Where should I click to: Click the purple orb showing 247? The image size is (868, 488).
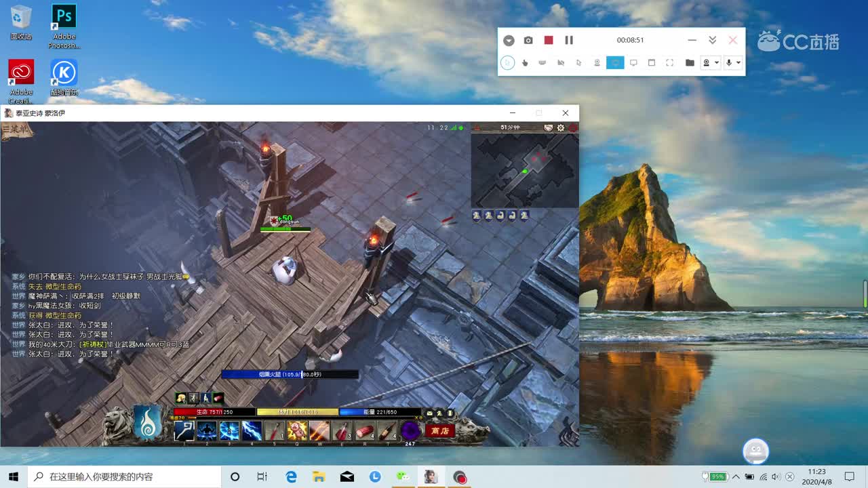(x=410, y=430)
